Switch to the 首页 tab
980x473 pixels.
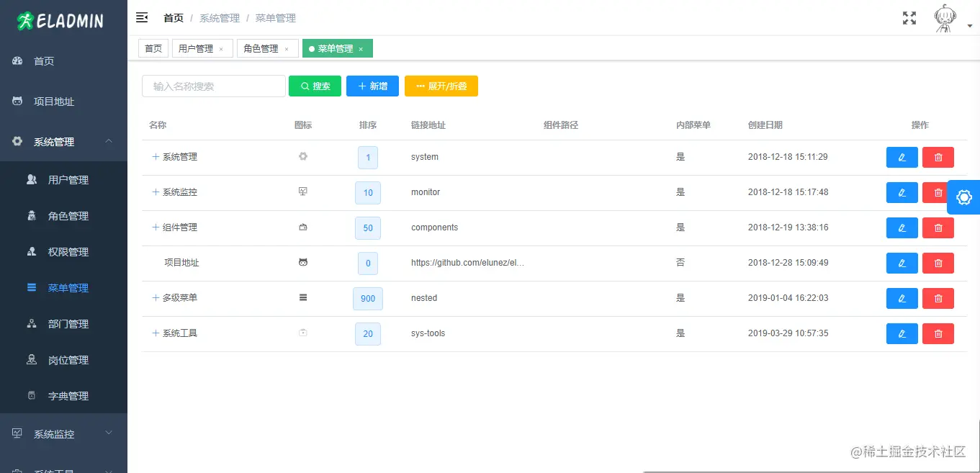tap(153, 48)
